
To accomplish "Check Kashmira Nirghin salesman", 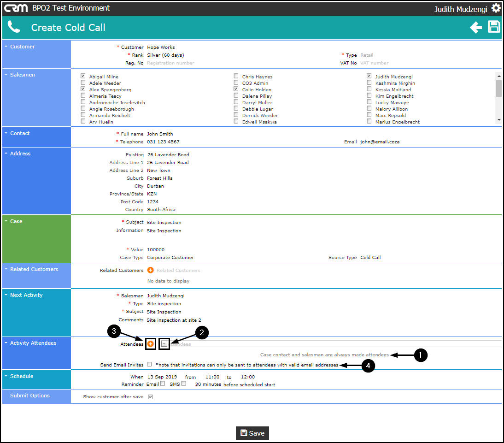I will pos(369,83).
